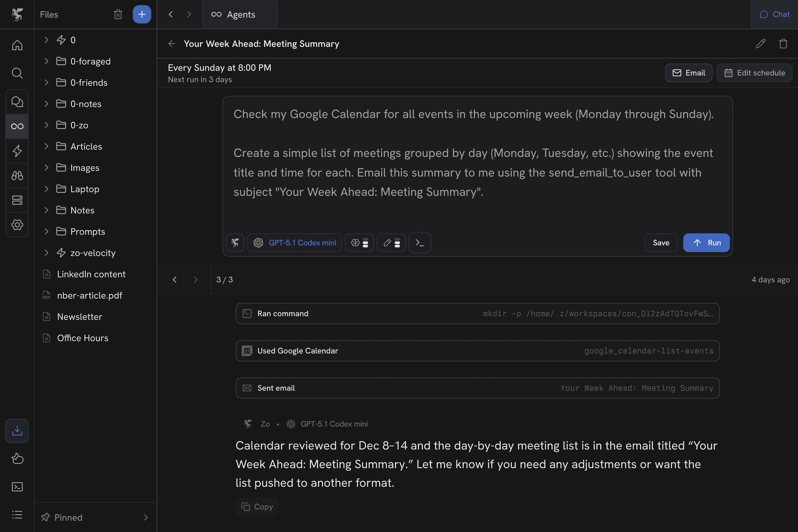The width and height of the screenshot is (798, 532).
Task: Toggle the pencil write-mode control
Action: [391, 243]
